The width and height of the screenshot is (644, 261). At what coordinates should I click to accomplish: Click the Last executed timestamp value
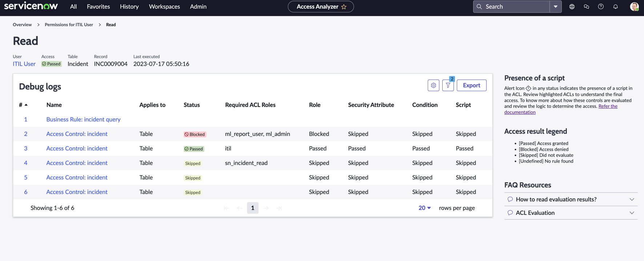161,64
